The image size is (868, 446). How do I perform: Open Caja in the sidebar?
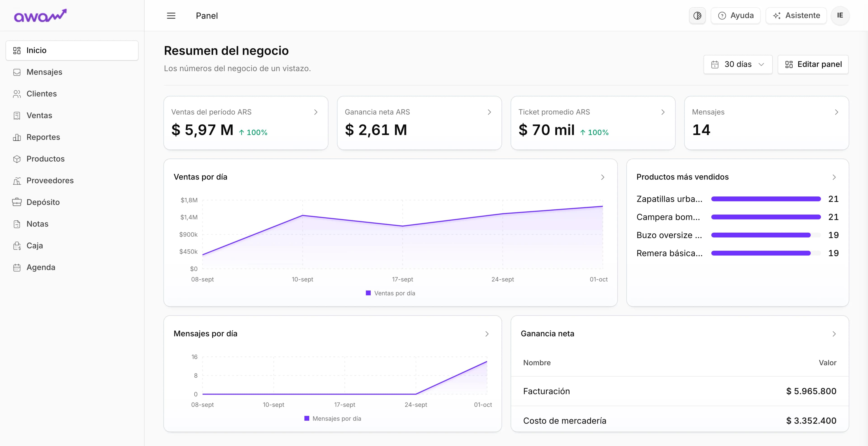point(72,245)
